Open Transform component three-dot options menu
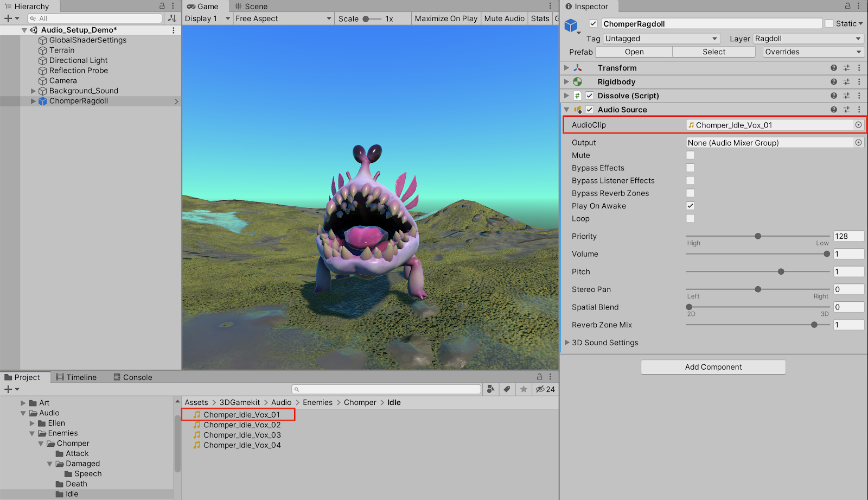The image size is (868, 500). [x=859, y=68]
